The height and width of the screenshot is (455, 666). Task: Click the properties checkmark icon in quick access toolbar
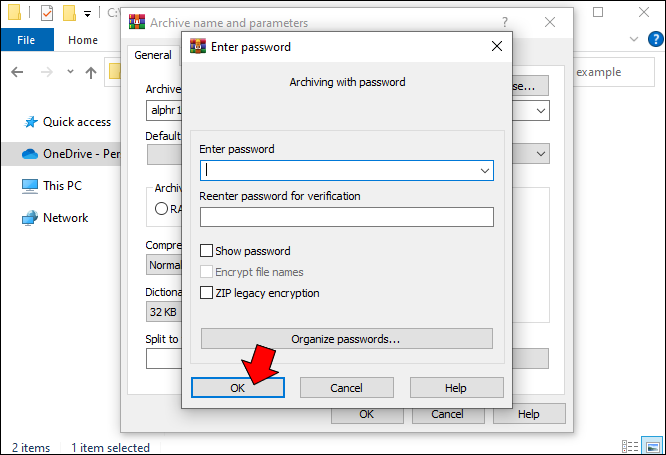tap(47, 14)
